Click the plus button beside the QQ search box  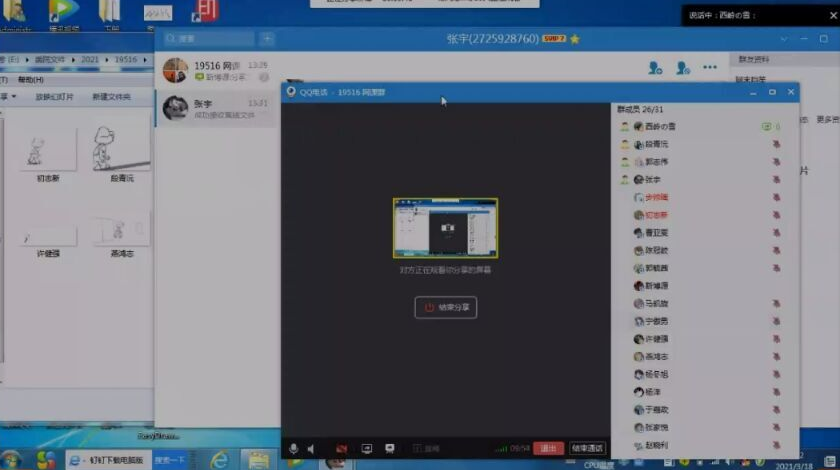tap(267, 39)
